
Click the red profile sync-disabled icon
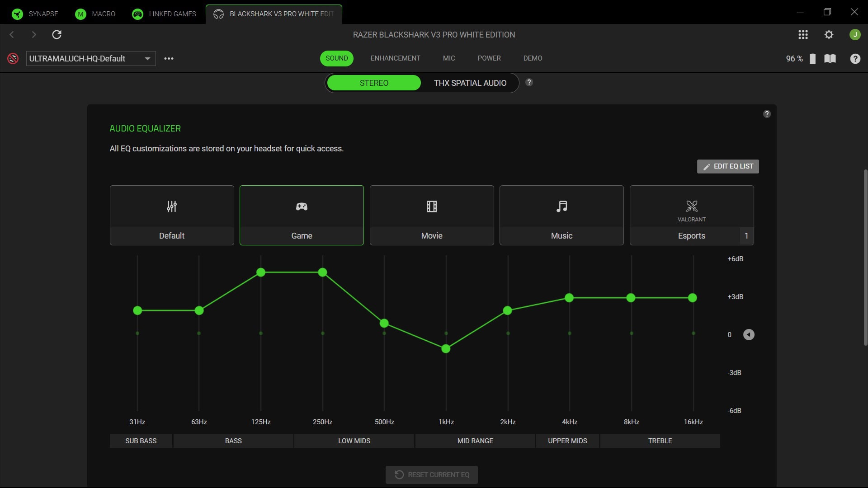coord(13,58)
